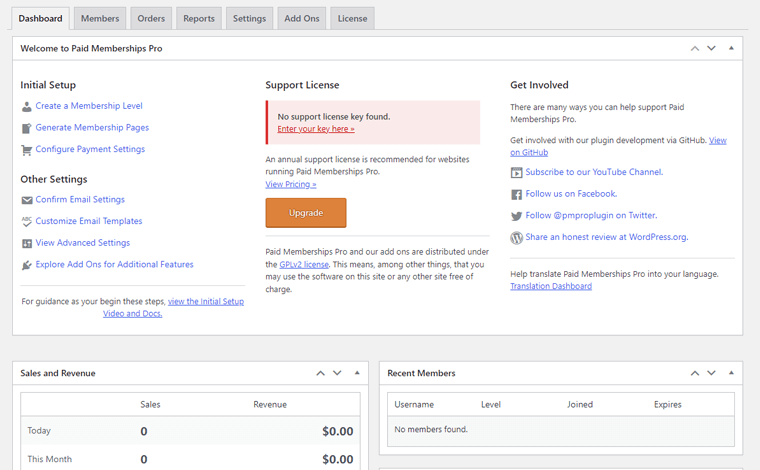Move the Sales and Revenue panel down
This screenshot has width=760, height=470.
point(337,373)
